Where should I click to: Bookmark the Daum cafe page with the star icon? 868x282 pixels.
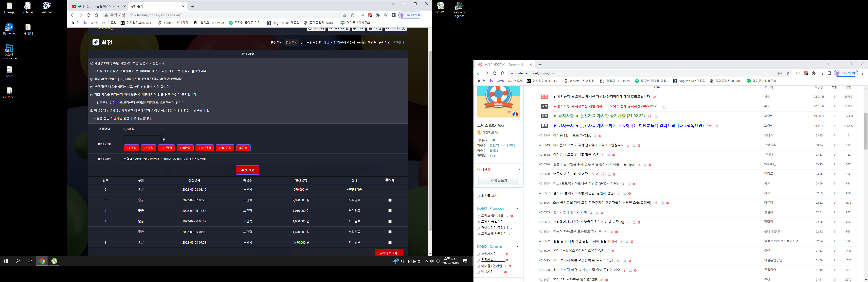[x=788, y=73]
